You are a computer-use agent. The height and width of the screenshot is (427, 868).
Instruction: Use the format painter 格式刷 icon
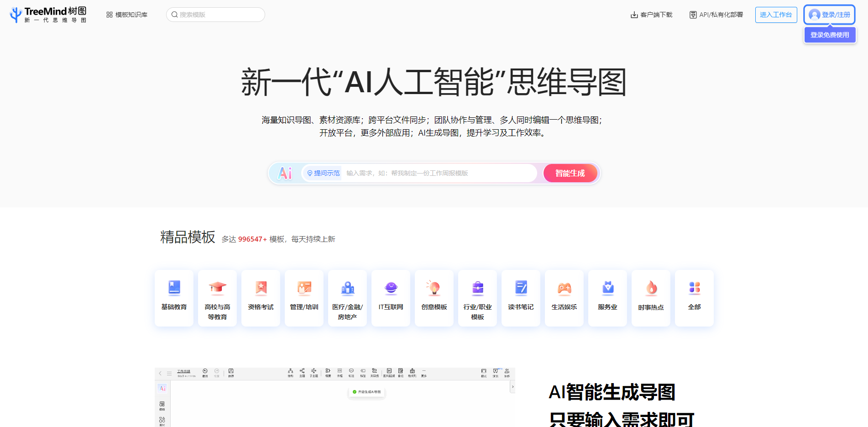coord(412,371)
